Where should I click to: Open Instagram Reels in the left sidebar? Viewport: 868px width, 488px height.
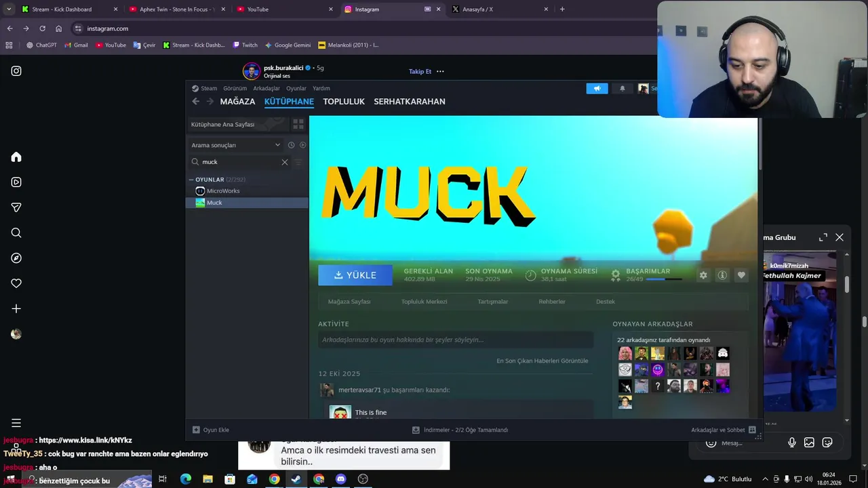pos(16,182)
